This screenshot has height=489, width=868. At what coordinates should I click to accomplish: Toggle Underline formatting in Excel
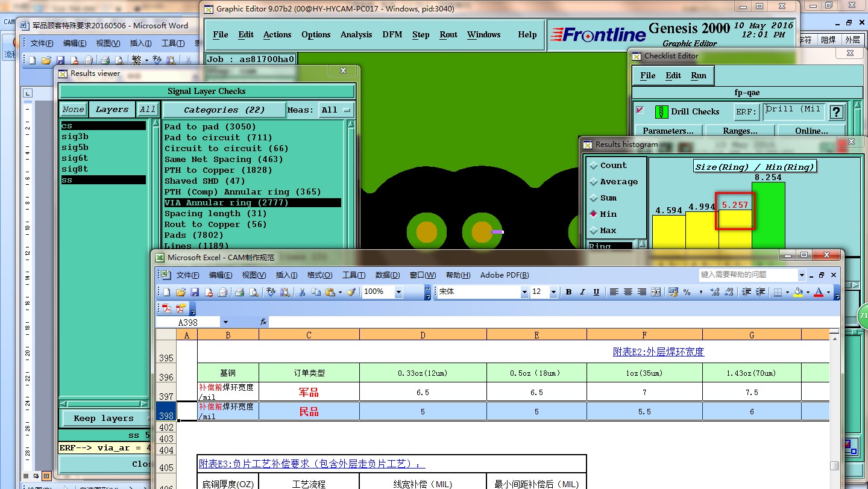(596, 292)
